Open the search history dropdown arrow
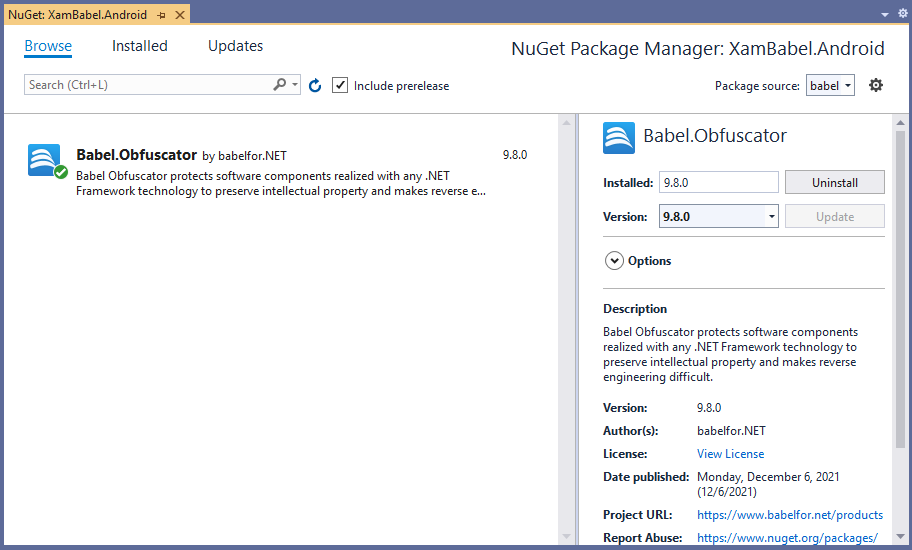 pyautogui.click(x=295, y=85)
